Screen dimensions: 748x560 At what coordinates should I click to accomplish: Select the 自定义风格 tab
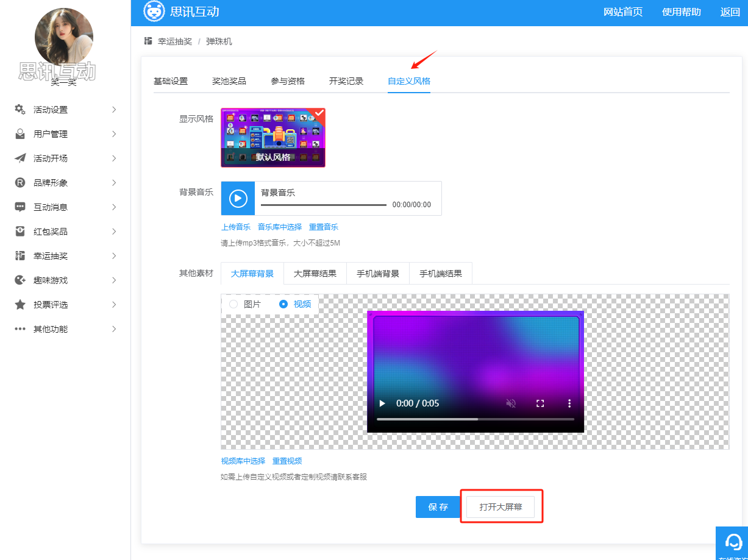409,81
